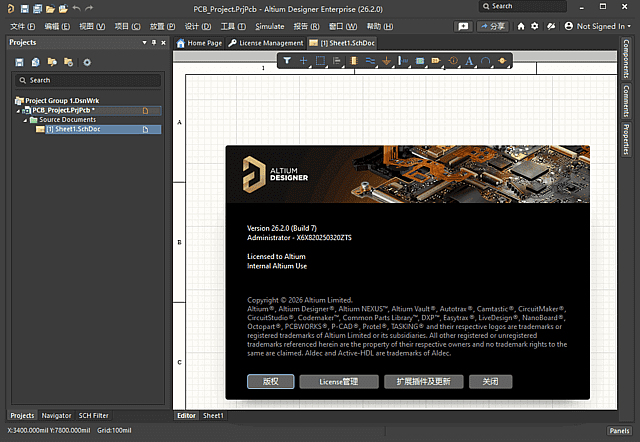Select the Move objects cross tool
The width and height of the screenshot is (640, 442).
303,61
